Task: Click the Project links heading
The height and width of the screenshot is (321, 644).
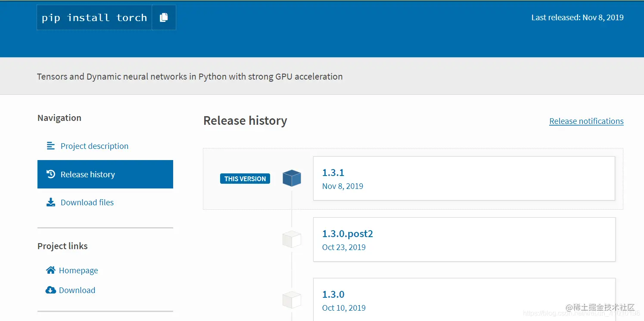Action: point(62,246)
